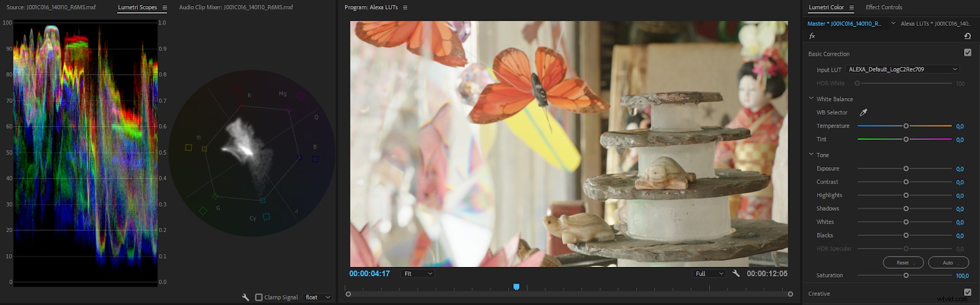
Task: Collapse the Tone section
Action: 811,154
